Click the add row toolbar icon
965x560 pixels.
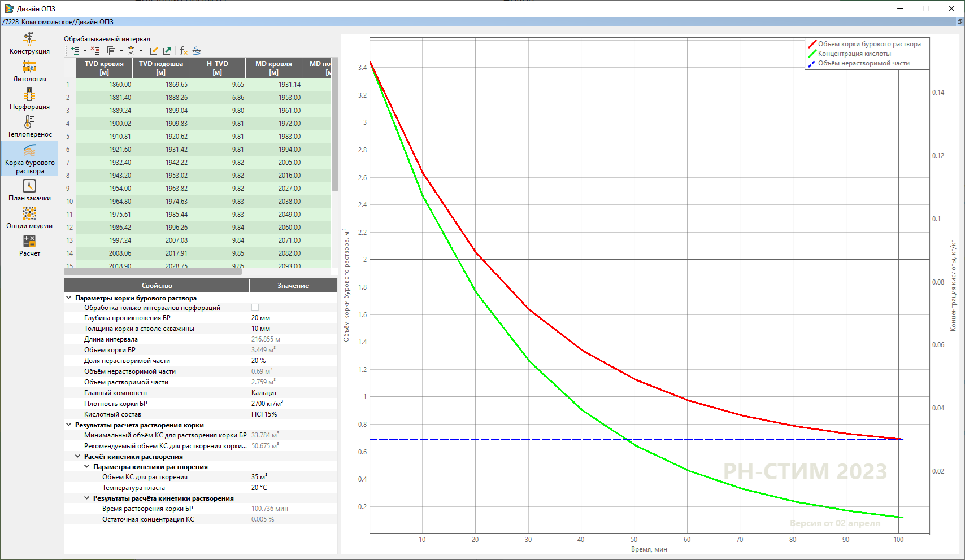click(75, 51)
